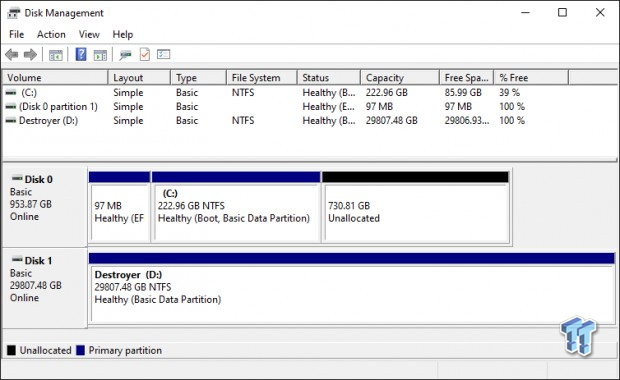The height and width of the screenshot is (380, 620).
Task: Click the Settings view toolbar icon
Action: (163, 54)
